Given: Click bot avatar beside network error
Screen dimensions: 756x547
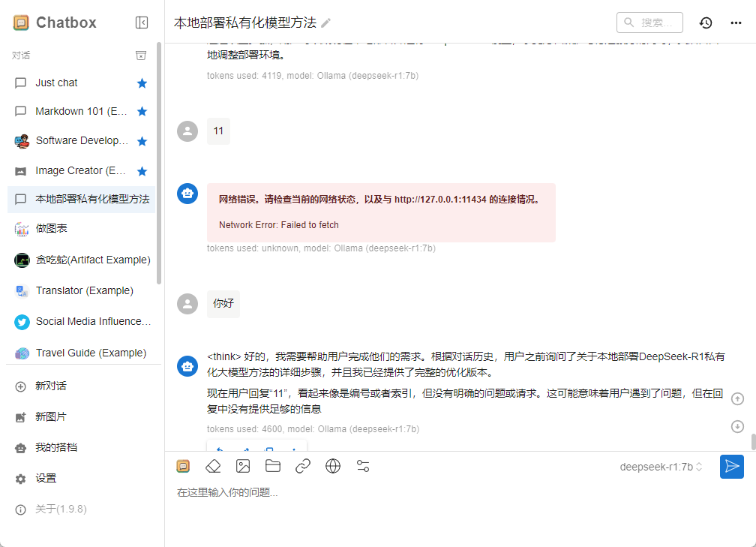Looking at the screenshot, I should tap(187, 194).
